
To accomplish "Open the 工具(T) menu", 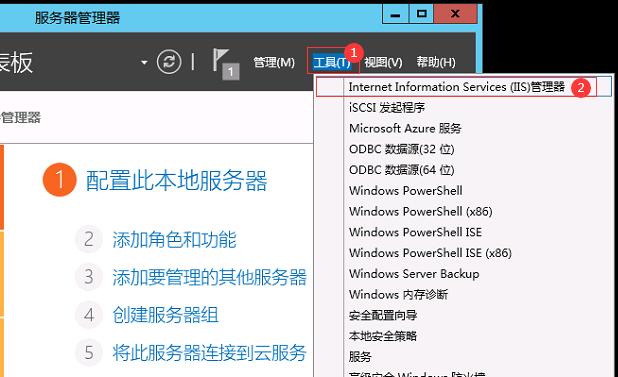I will tap(331, 62).
